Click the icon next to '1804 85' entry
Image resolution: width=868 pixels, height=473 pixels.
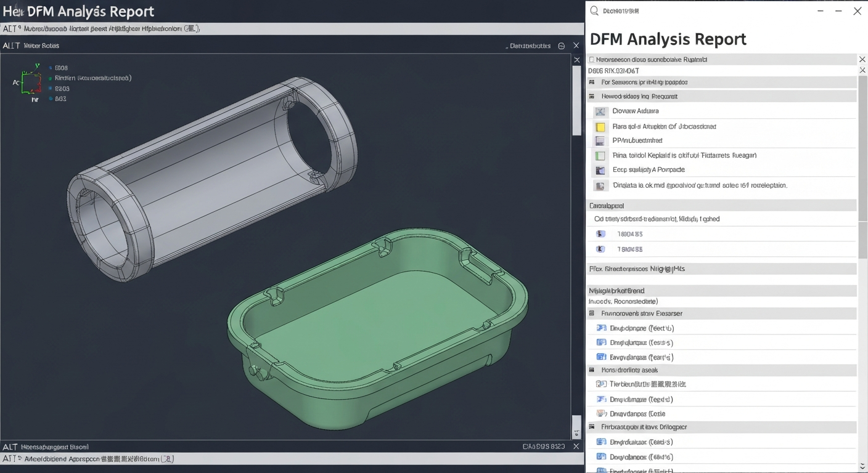(601, 234)
